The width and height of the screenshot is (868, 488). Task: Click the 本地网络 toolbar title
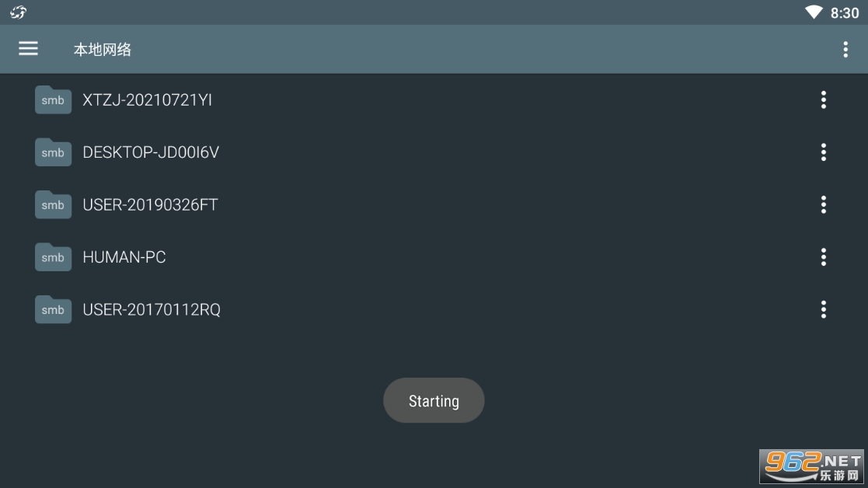103,50
